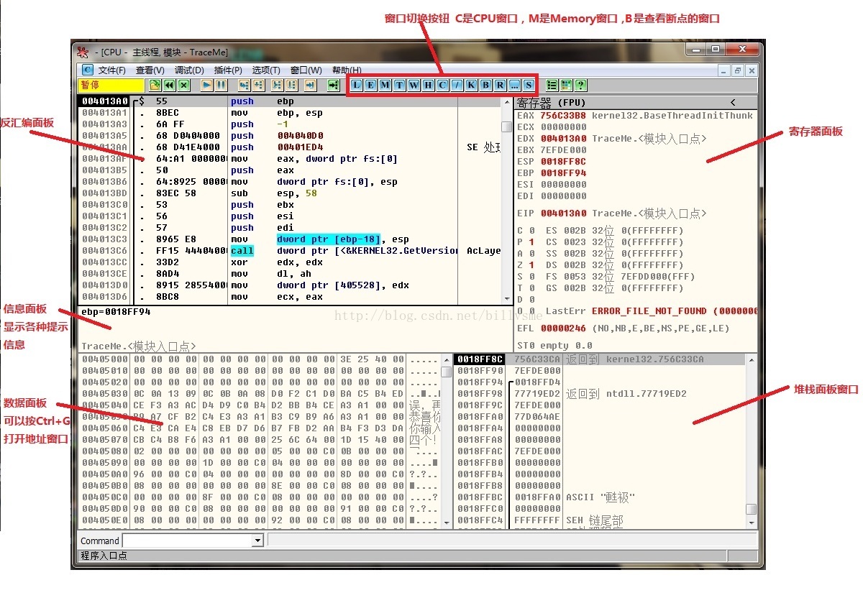Viewport: 863px width, 616px height.
Task: Open the Breakpoints window with B button
Action: click(486, 85)
